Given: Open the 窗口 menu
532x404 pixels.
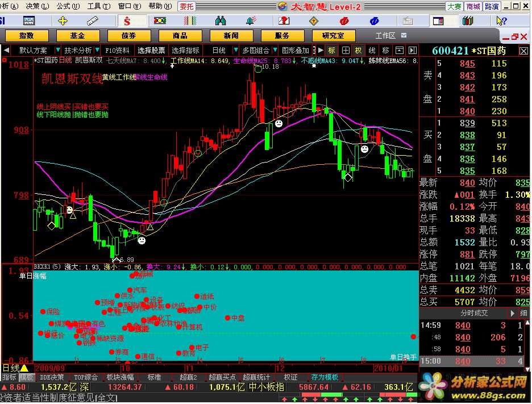Looking at the screenshot, I should tap(129, 6).
